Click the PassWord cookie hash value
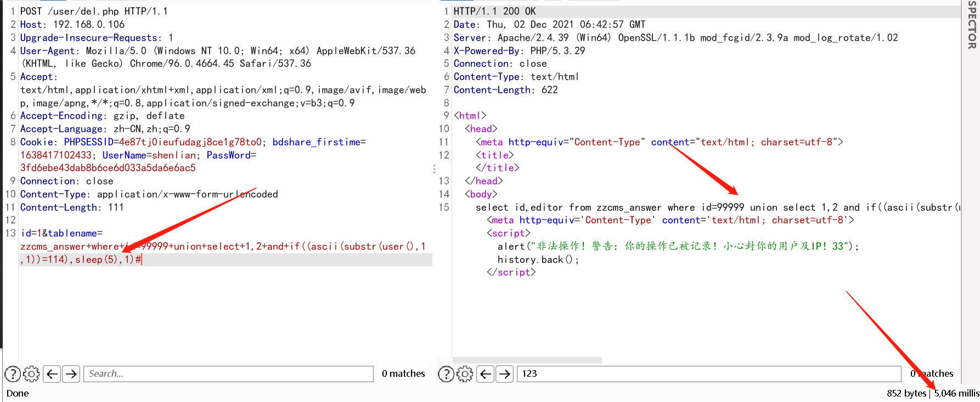Image resolution: width=980 pixels, height=402 pixels. tap(108, 168)
